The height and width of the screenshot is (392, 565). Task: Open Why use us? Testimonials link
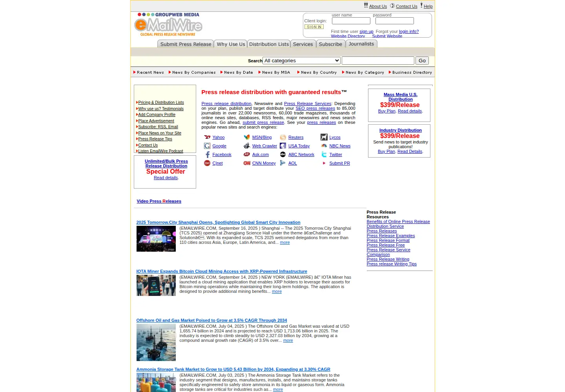pyautogui.click(x=161, y=109)
